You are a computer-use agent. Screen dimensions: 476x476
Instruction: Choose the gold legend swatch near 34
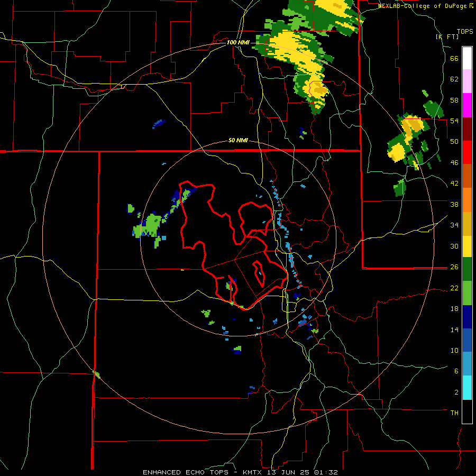[x=467, y=224]
